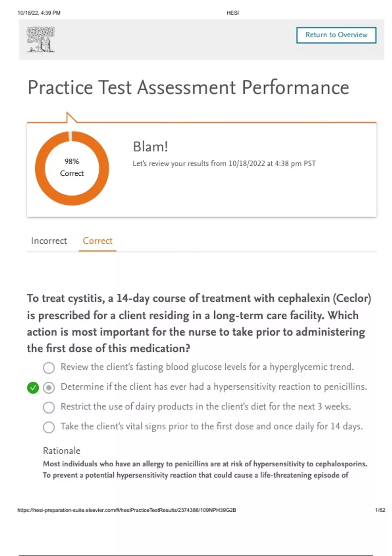Viewport: 392px width, 556px height.
Task: Click the results date review text
Action: click(x=224, y=164)
